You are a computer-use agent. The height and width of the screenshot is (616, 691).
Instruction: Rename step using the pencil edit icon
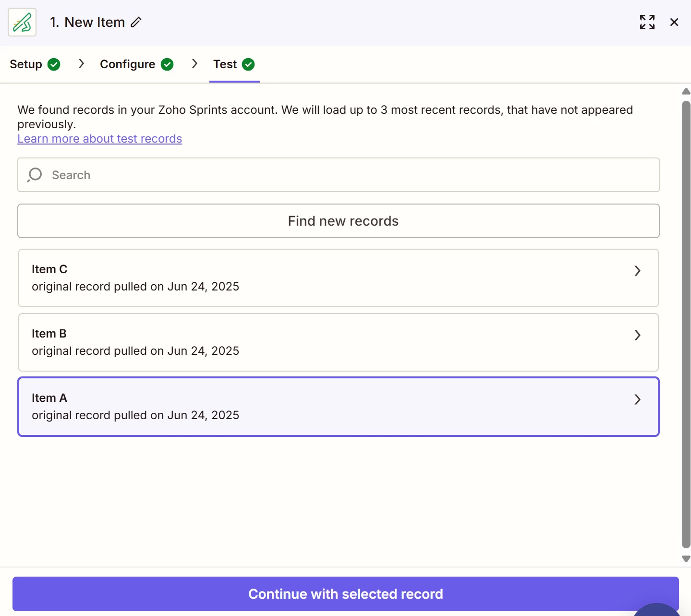(x=136, y=22)
